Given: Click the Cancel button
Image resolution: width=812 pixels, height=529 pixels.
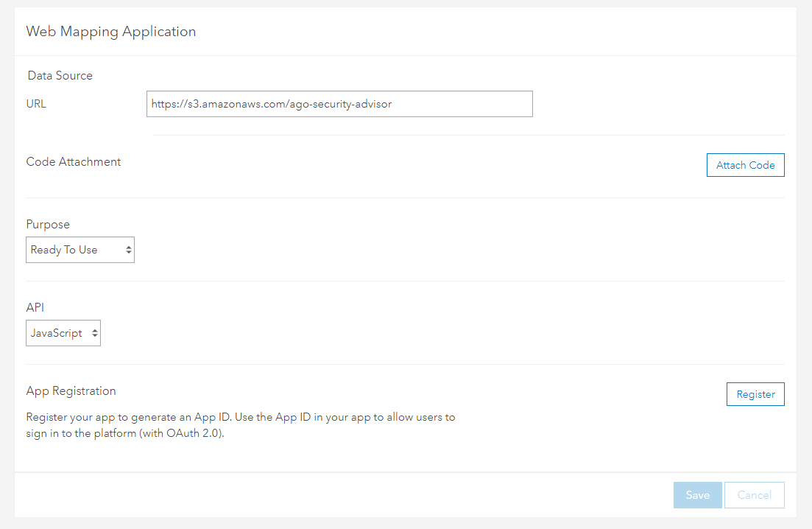Looking at the screenshot, I should pos(754,494).
